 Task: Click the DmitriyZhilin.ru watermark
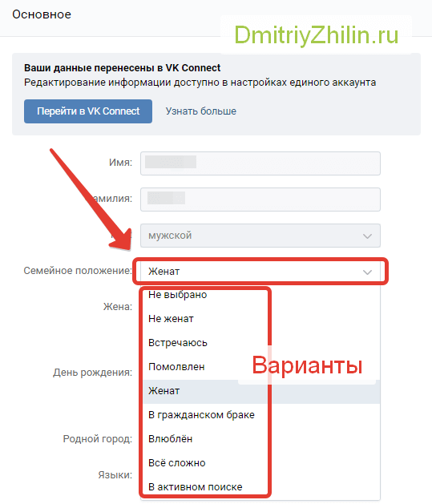pyautogui.click(x=317, y=34)
